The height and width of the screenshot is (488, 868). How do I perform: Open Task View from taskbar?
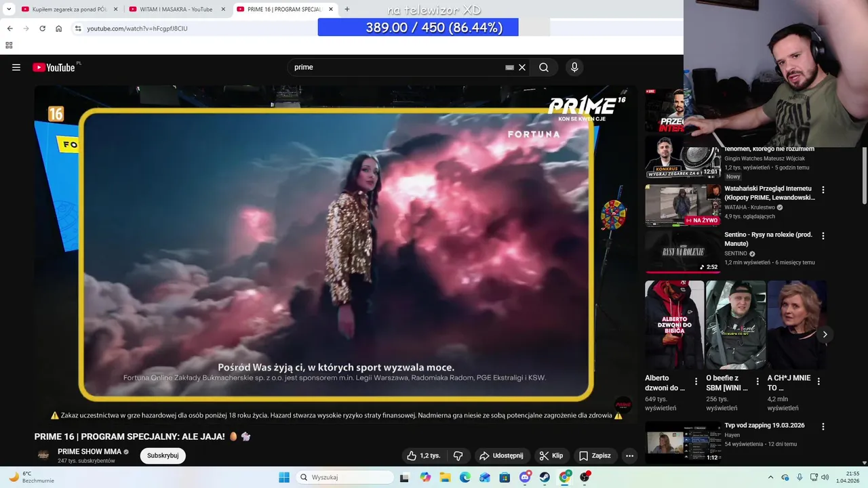(404, 477)
